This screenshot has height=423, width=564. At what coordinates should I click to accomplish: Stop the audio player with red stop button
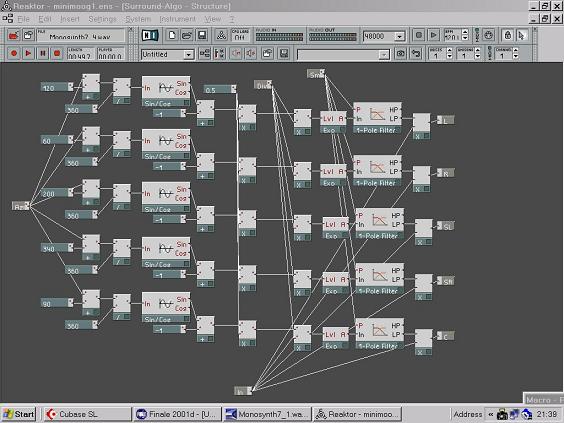pos(57,54)
